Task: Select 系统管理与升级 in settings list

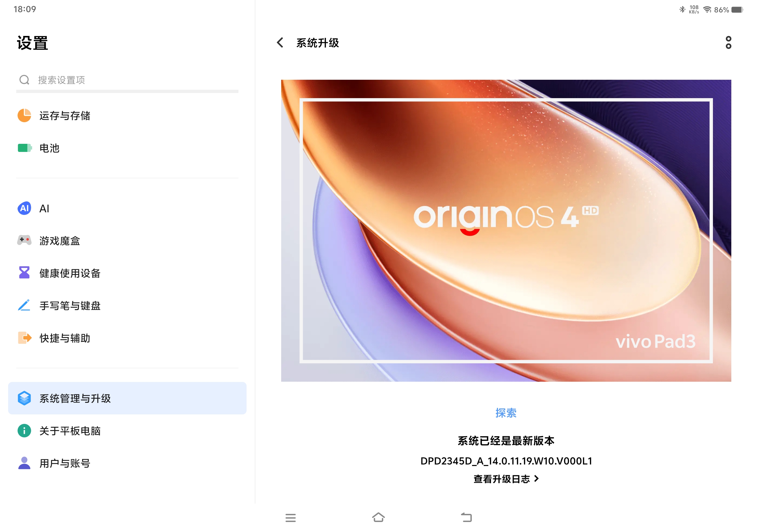Action: 127,398
